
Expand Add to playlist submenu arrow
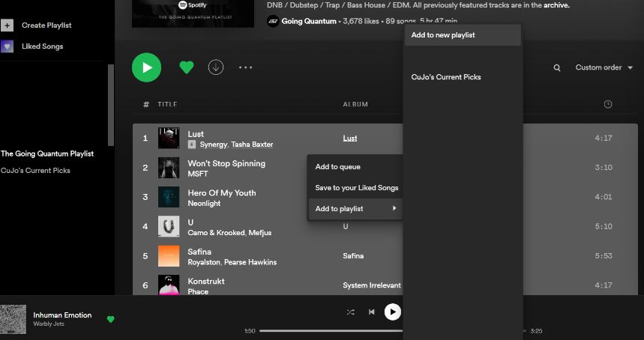coord(394,208)
